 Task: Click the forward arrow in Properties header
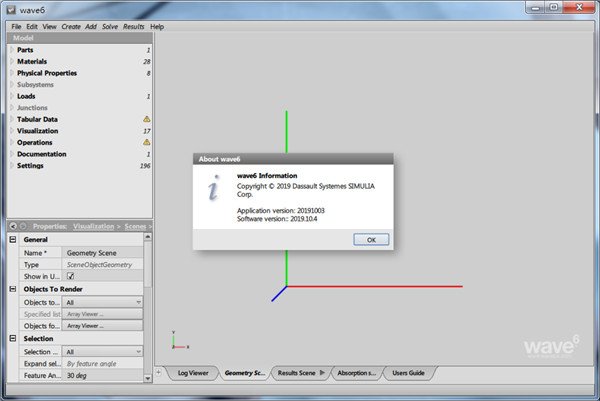coord(23,226)
